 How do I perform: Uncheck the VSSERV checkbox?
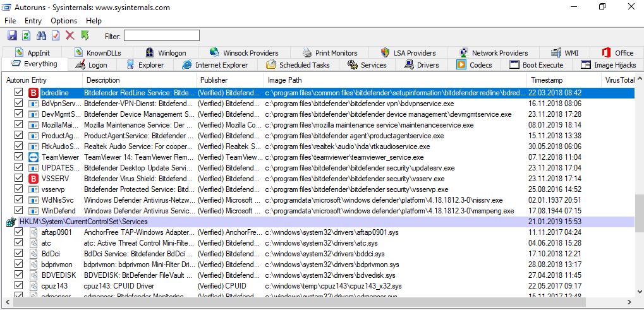coord(18,179)
